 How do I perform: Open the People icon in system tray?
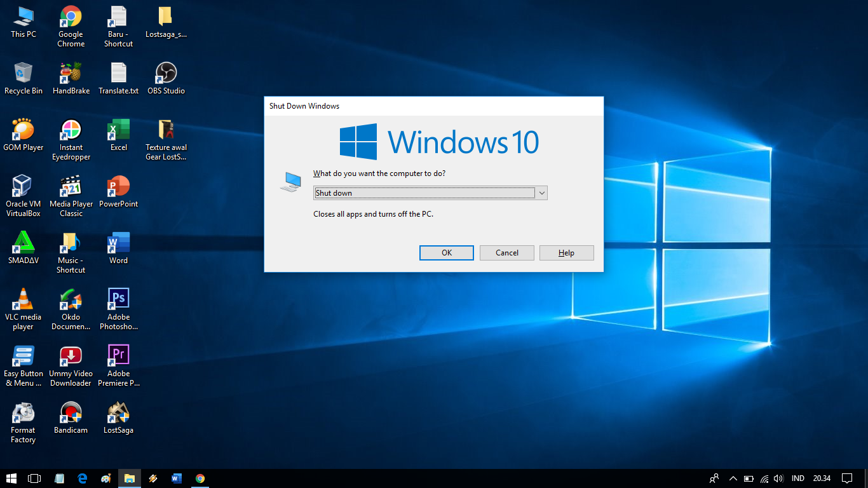(x=714, y=478)
